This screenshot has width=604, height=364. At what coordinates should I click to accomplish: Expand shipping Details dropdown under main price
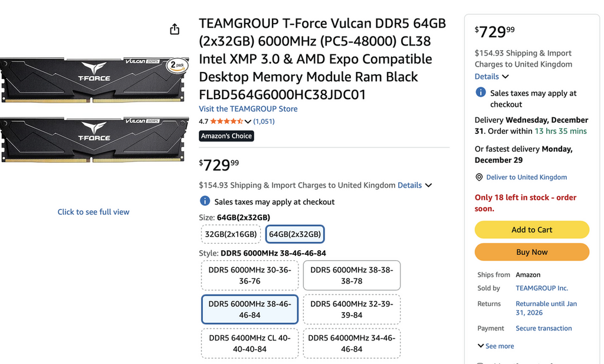point(415,185)
